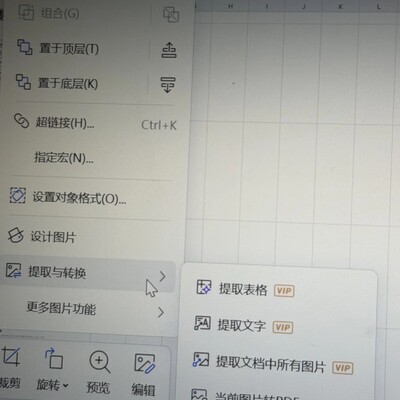
Task: Open 设置对象格式(O)... format object
Action: (79, 198)
